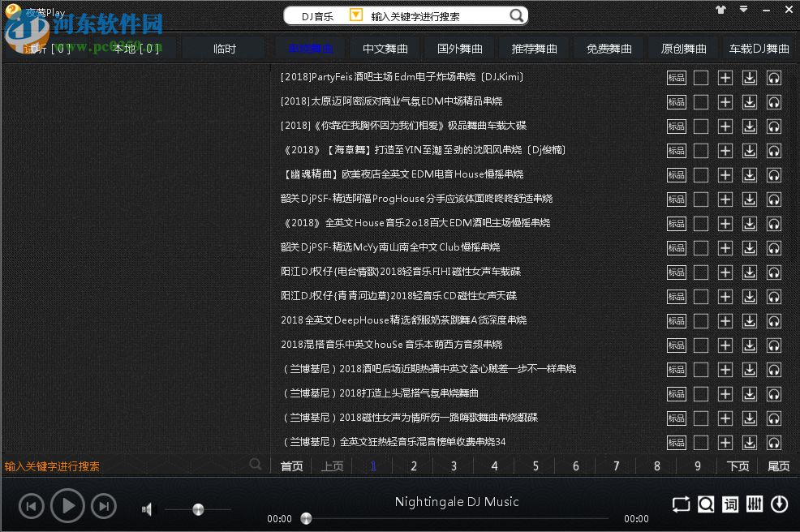Click the search magnifier in the top search bar

pyautogui.click(x=516, y=15)
